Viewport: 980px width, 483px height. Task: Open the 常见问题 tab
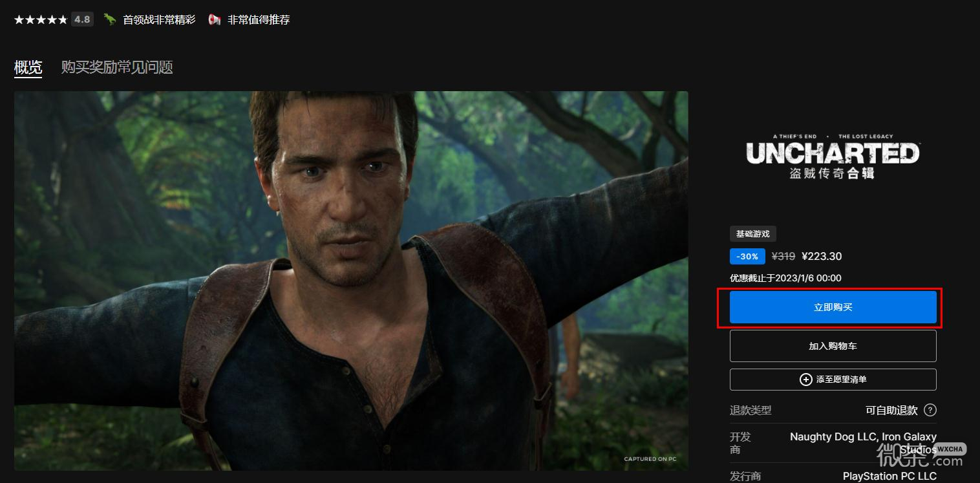145,67
